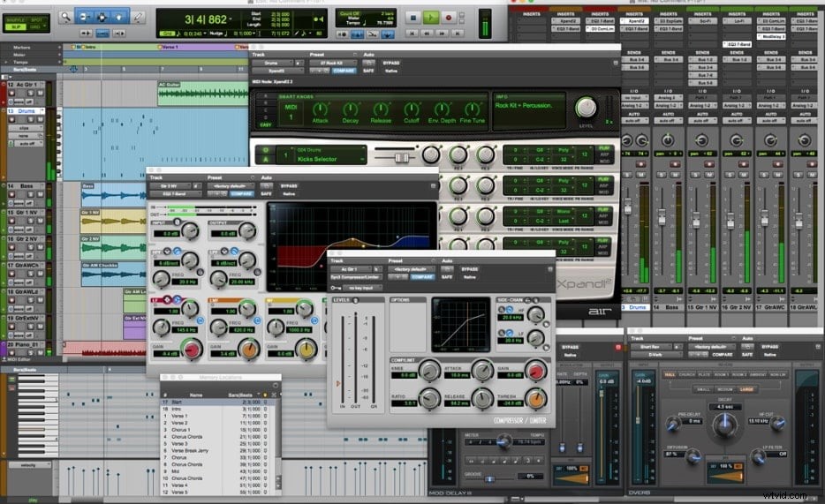
Task: Click the Rewind transport button
Action: pyautogui.click(x=428, y=34)
